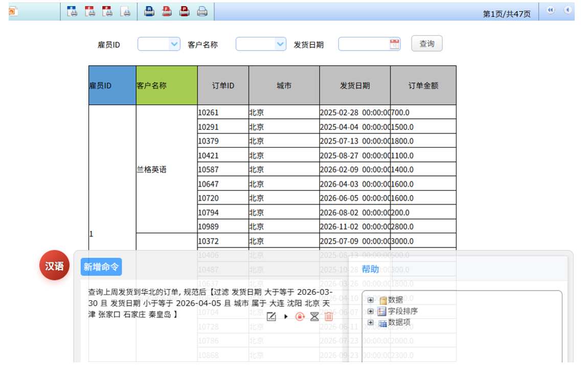Expand the 字段排序 tree node
The height and width of the screenshot is (366, 588).
[x=371, y=311]
